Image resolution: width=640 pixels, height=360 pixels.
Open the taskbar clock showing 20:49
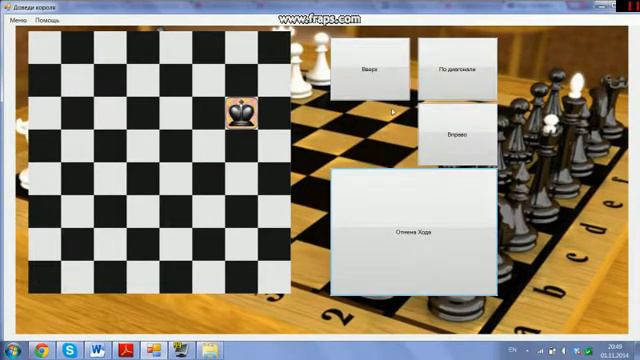point(614,351)
